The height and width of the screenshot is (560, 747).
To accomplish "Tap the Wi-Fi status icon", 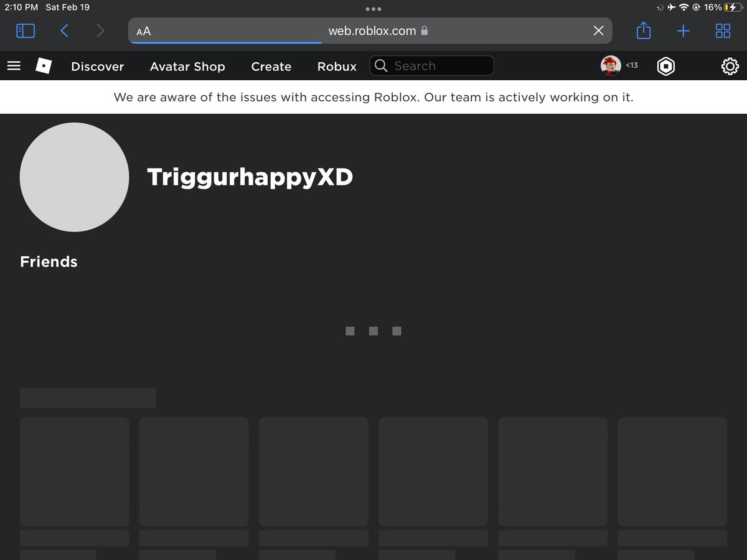I will 684,7.
